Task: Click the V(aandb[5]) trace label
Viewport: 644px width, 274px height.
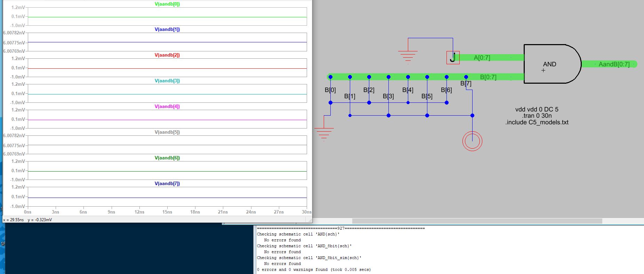Action: (x=167, y=132)
